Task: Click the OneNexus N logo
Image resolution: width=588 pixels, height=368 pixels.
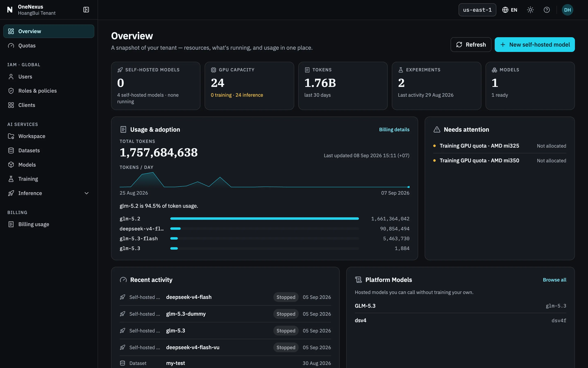Action: coord(10,10)
